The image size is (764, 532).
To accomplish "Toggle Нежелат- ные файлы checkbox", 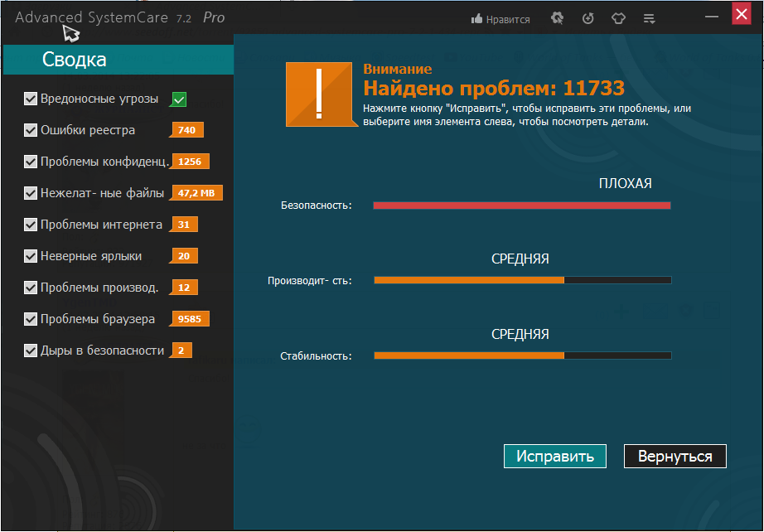I will pyautogui.click(x=30, y=193).
